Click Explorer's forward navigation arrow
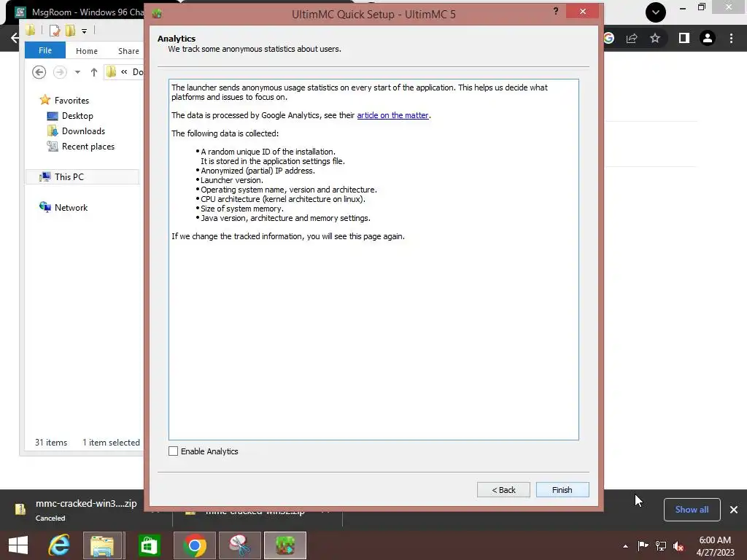 (x=60, y=72)
